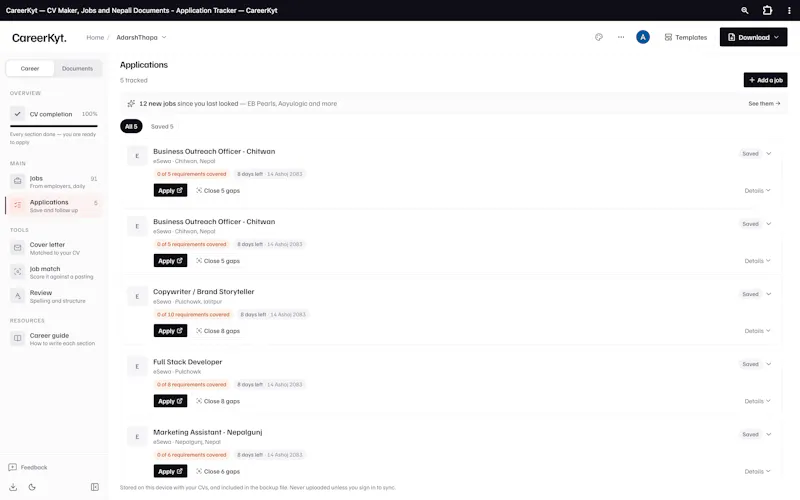Open Career guide in the sidebar menu
This screenshot has width=800, height=500.
pos(54,339)
